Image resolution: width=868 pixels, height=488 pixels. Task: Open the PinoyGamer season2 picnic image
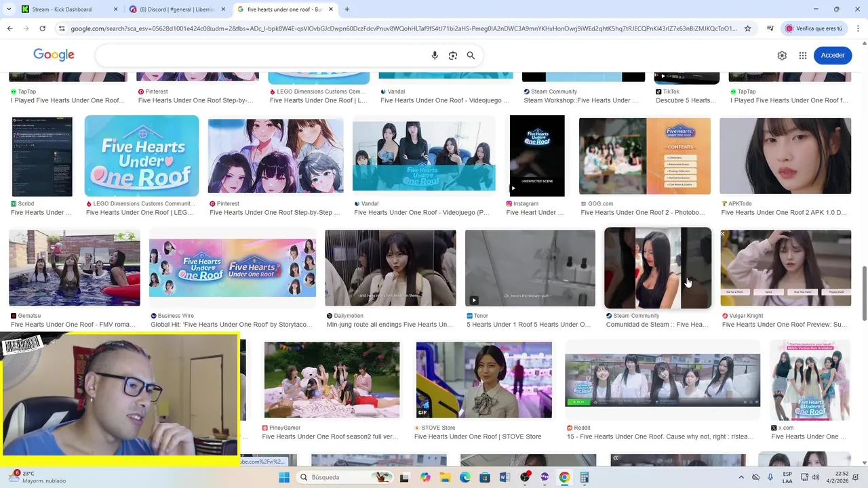tap(332, 380)
